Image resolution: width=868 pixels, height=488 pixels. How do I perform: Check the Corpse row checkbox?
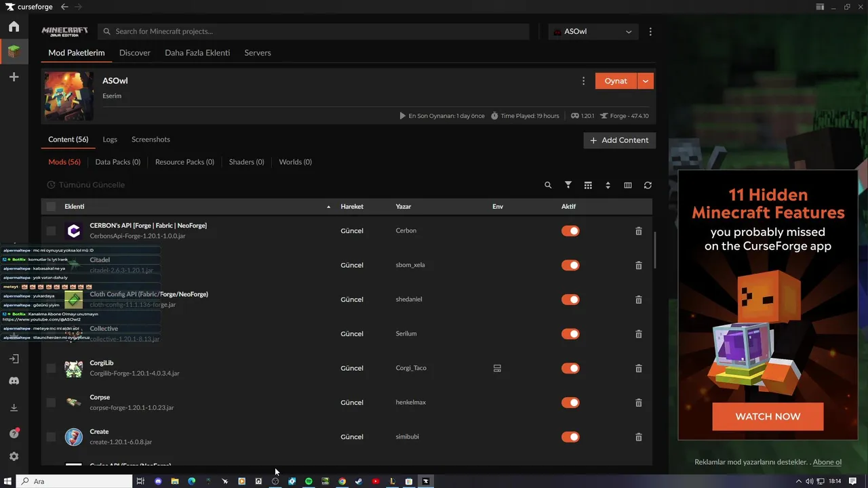51,403
